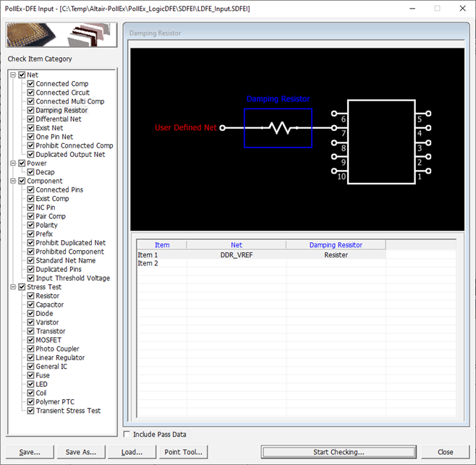Screen dimensions: 476x465
Task: Click the Net column header
Action: 237,245
